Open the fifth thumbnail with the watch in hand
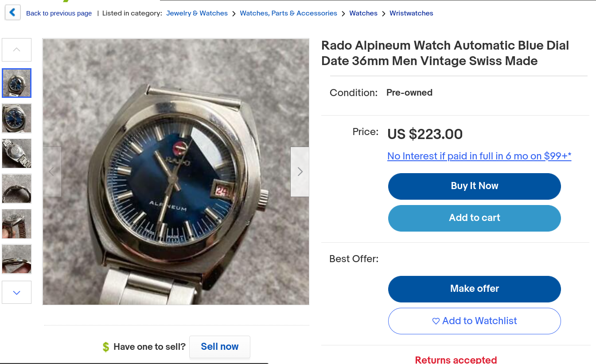Screen dimensions: 596x364 pos(17,224)
